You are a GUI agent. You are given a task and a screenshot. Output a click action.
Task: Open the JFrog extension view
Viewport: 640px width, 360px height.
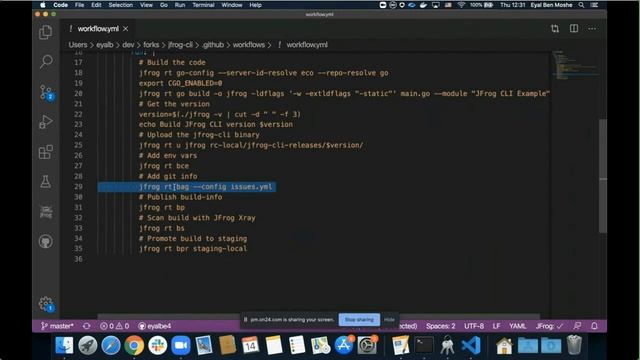[x=46, y=212]
